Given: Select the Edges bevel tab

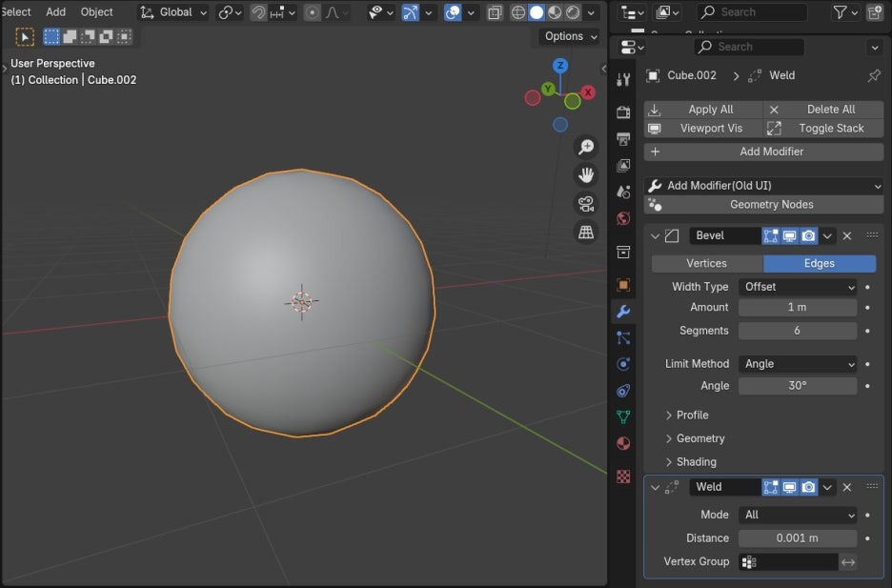Looking at the screenshot, I should [820, 264].
